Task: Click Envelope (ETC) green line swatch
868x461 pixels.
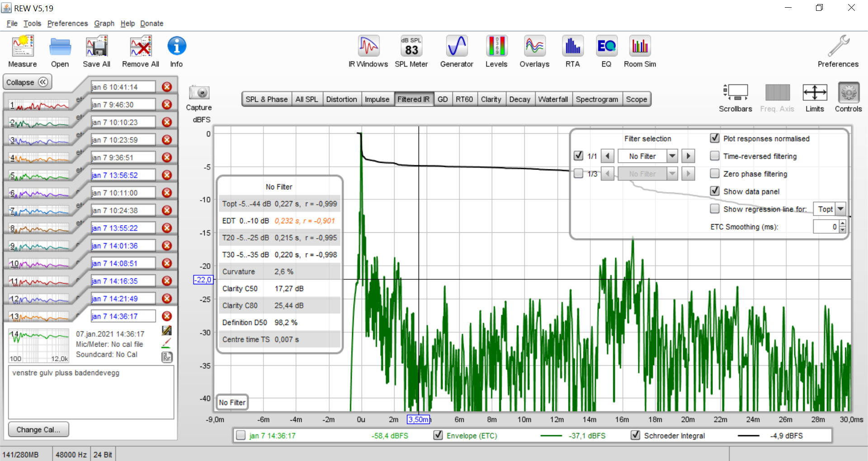Action: (551, 436)
